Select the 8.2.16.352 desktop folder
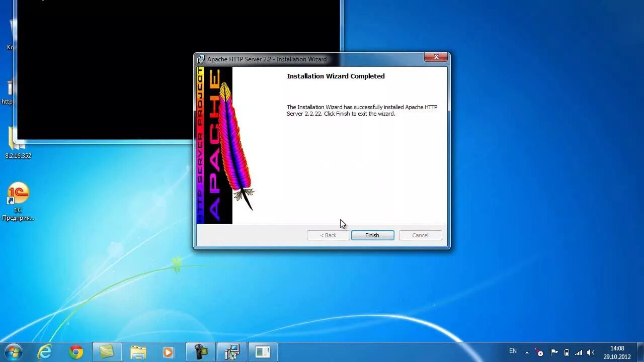This screenshot has width=644, height=362. click(x=18, y=143)
